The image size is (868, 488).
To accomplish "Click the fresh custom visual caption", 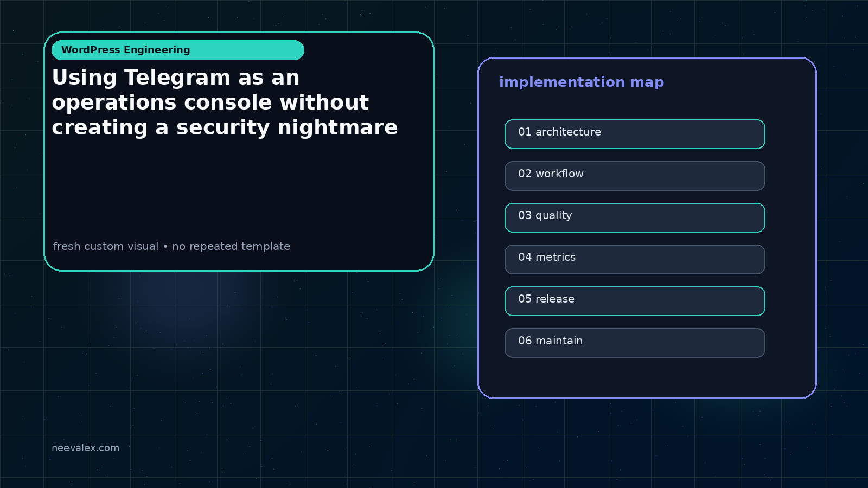I will 171,246.
